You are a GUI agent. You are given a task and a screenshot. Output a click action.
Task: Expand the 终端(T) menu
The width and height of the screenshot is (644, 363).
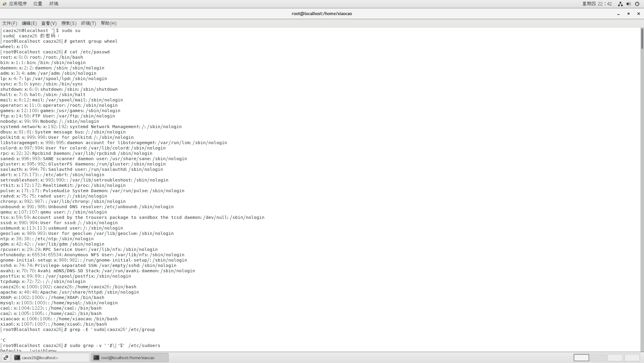click(x=88, y=23)
